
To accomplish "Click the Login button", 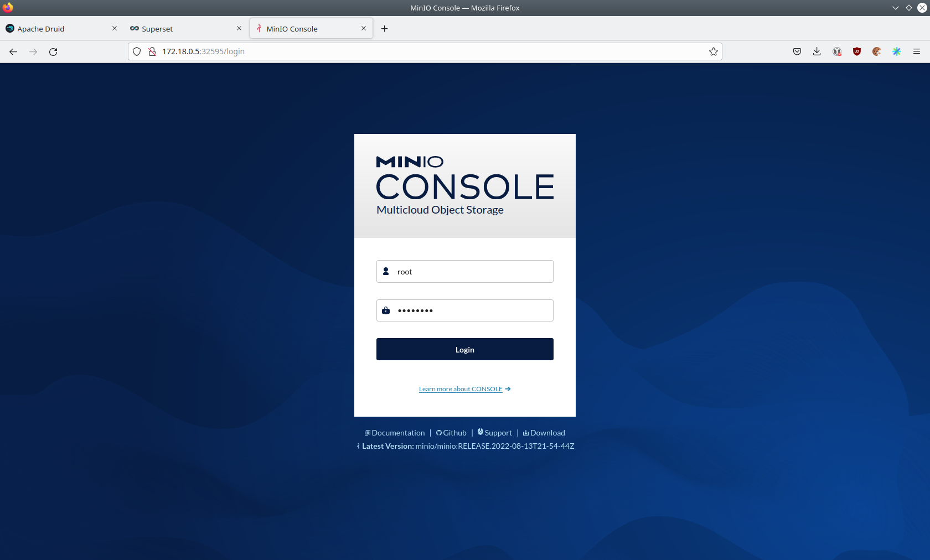I will tap(464, 349).
